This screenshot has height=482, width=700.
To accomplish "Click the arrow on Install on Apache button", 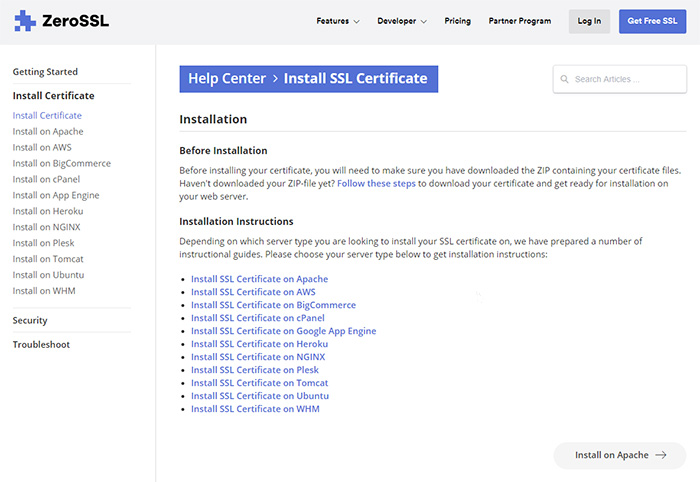I will point(661,455).
